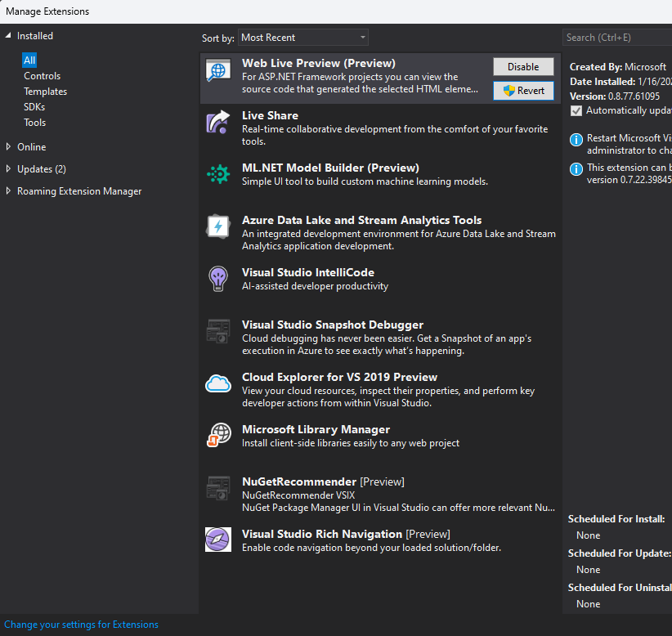672x636 pixels.
Task: Select the Templates category
Action: [x=46, y=92]
